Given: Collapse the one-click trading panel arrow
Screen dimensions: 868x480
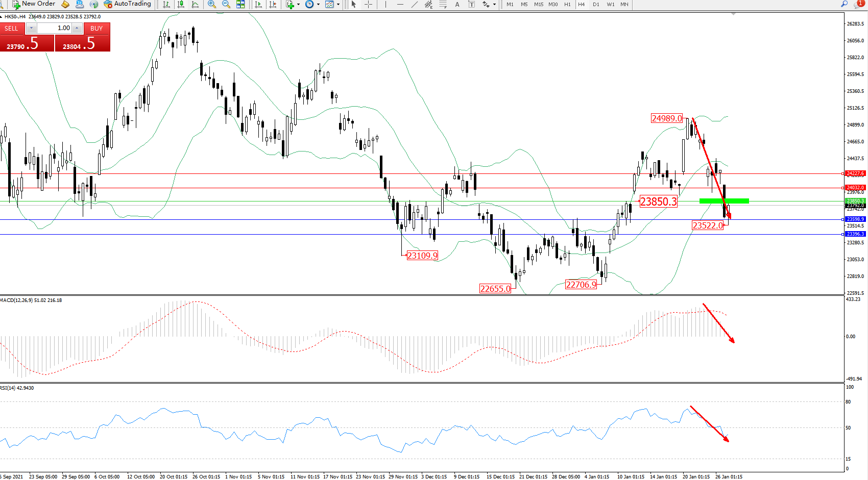Looking at the screenshot, I should (2, 17).
